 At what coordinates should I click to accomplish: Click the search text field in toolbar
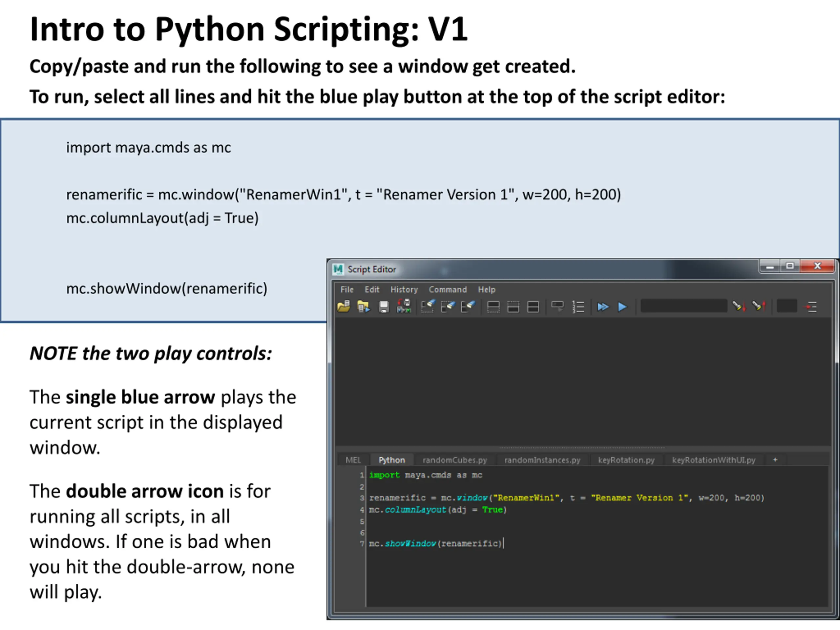coord(683,306)
